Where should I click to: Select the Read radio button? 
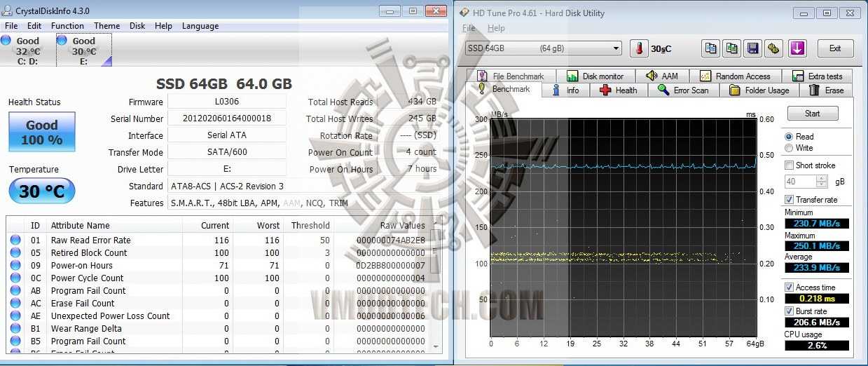coord(790,137)
